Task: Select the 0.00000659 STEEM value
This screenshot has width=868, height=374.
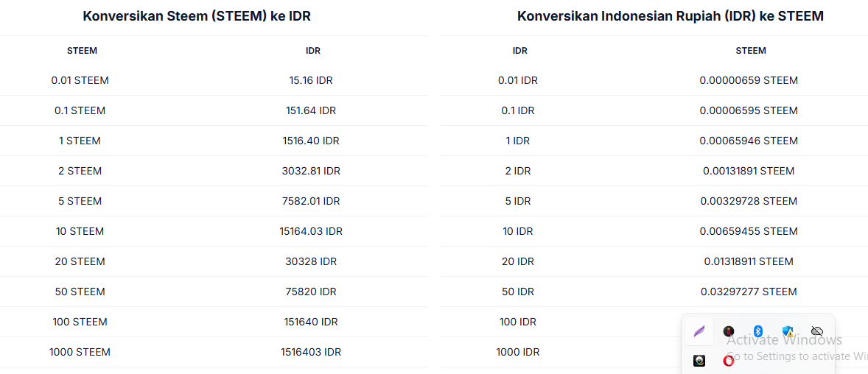Action: tap(749, 80)
